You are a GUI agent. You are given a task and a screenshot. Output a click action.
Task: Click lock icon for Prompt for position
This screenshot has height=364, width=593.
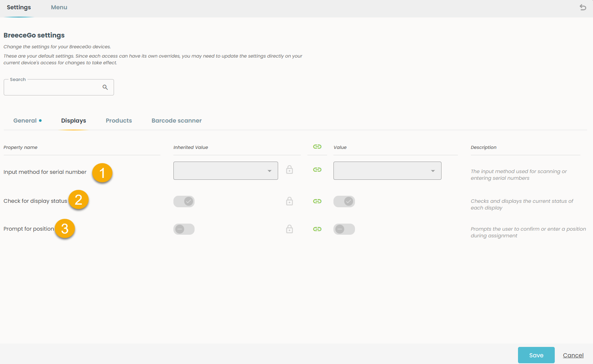290,229
